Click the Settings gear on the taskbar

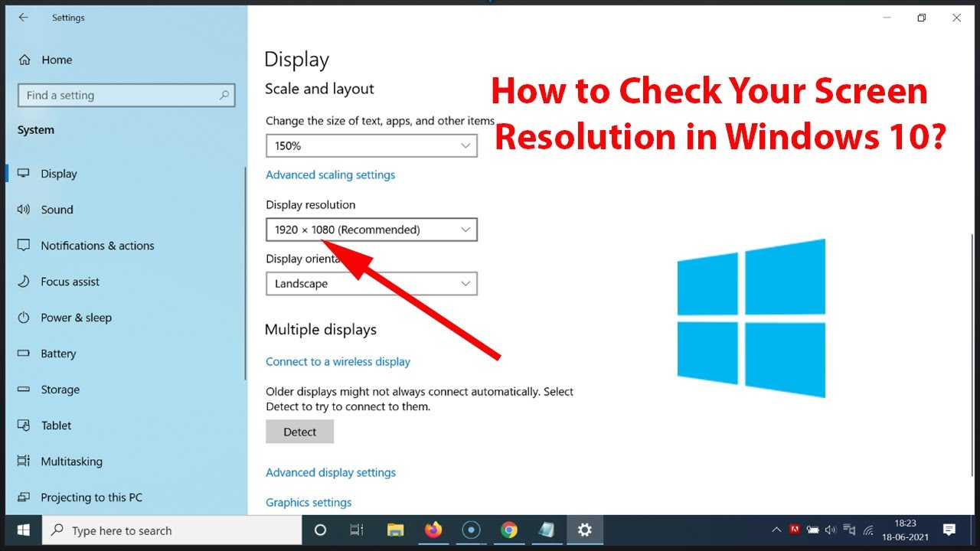point(585,530)
